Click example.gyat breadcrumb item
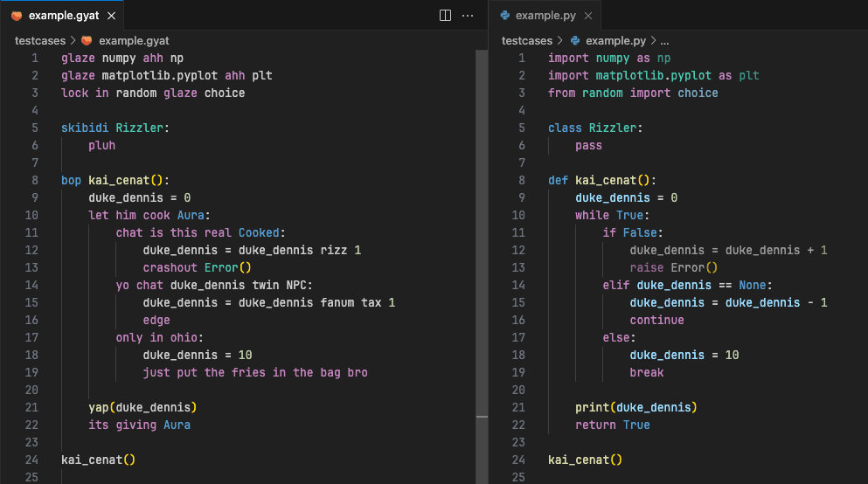The image size is (868, 484). click(134, 40)
